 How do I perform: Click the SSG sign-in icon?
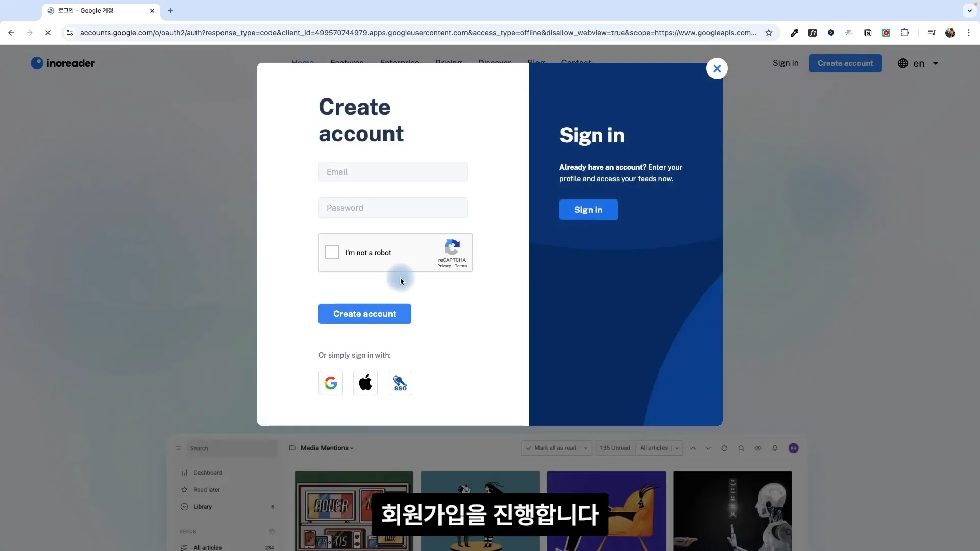click(x=400, y=383)
